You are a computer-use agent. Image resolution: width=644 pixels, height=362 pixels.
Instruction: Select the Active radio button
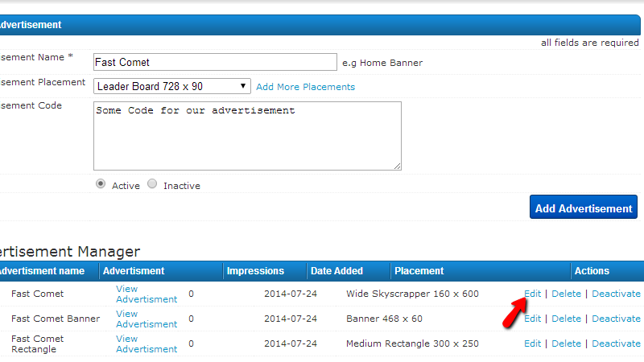click(101, 184)
